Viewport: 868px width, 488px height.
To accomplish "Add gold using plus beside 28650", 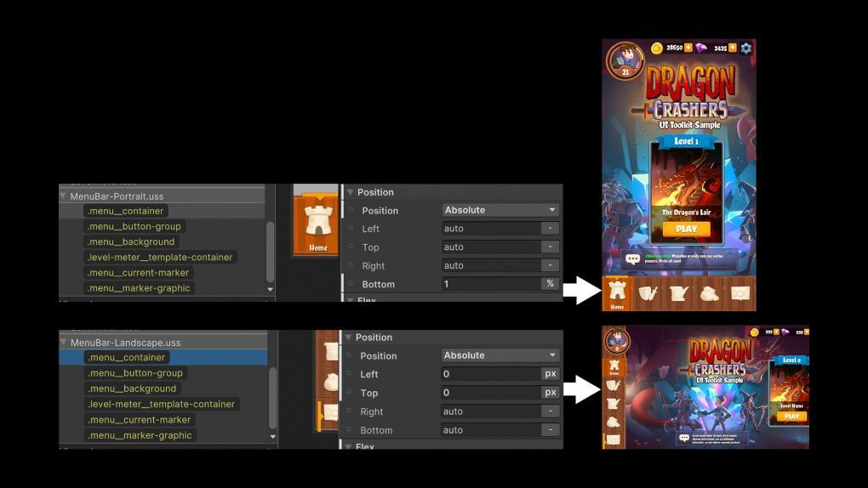I will click(688, 48).
